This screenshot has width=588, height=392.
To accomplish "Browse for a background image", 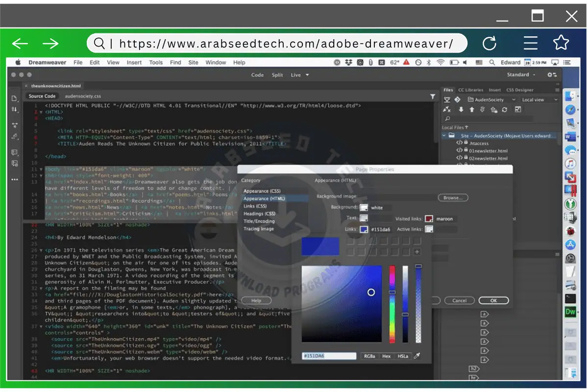I will pyautogui.click(x=453, y=197).
